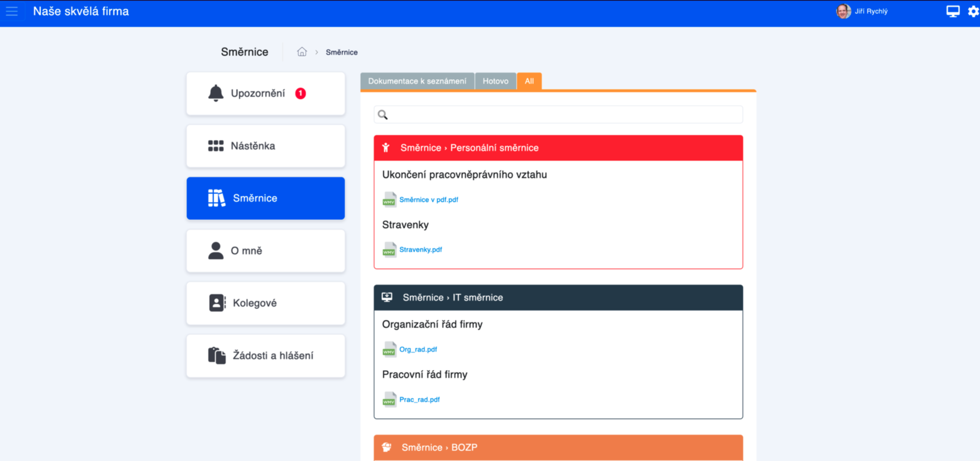Click the Org_rad.pdf file icon
The width and height of the screenshot is (980, 461).
coord(389,350)
